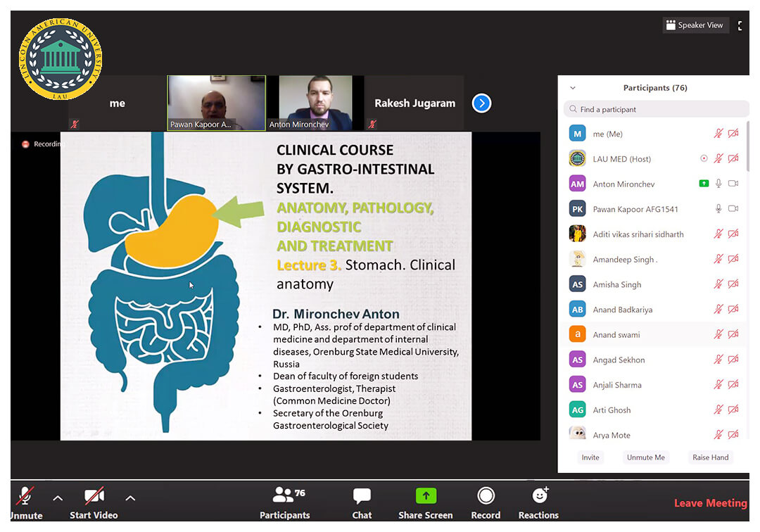Click the PK avatar for Pawan Kapoor

(577, 209)
